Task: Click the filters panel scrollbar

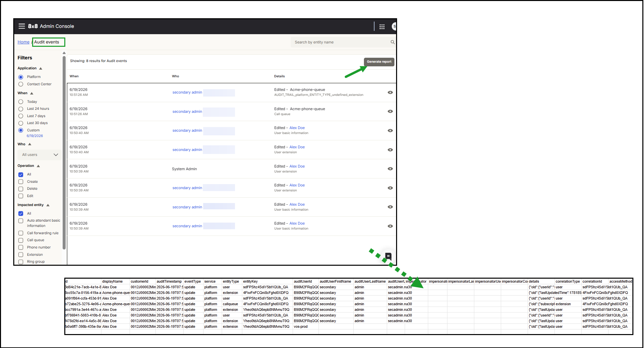Action: [64, 153]
